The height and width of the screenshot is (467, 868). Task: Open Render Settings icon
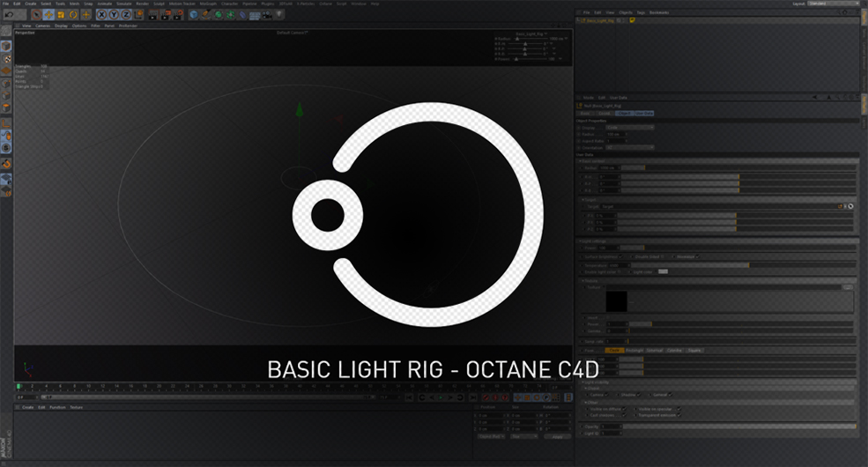[x=178, y=15]
